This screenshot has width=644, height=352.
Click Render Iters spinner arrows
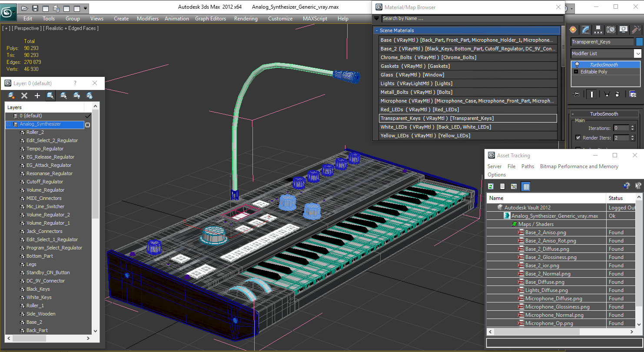coord(634,138)
